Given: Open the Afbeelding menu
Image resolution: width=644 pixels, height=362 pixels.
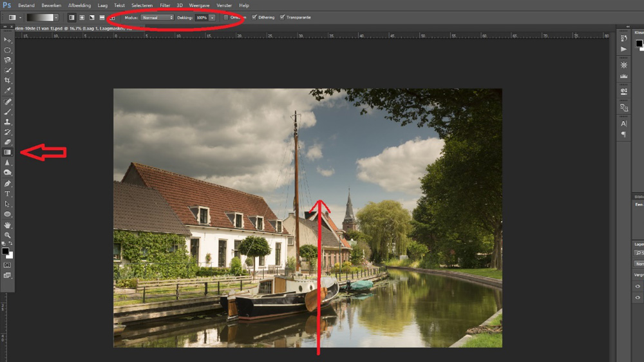Looking at the screenshot, I should 80,5.
